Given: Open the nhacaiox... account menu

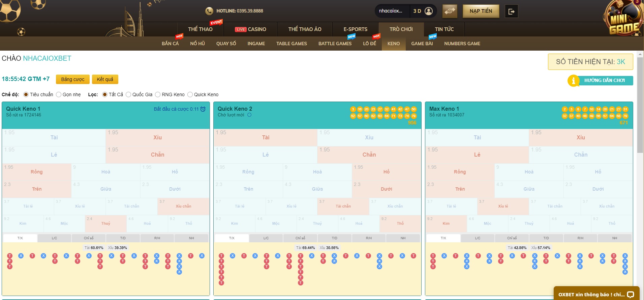Looking at the screenshot, I should click(x=391, y=11).
